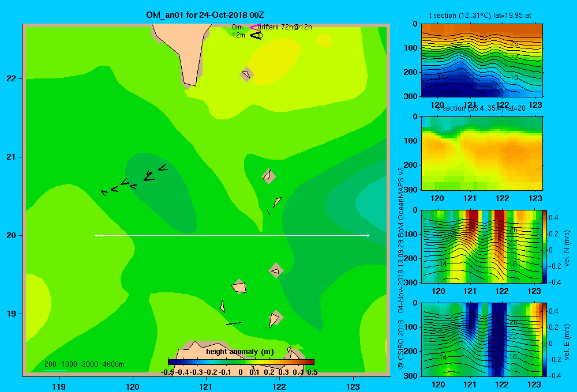Click the westernmost drifter arrow near 119.6E
Screen dimensions: 577x392
105,193
